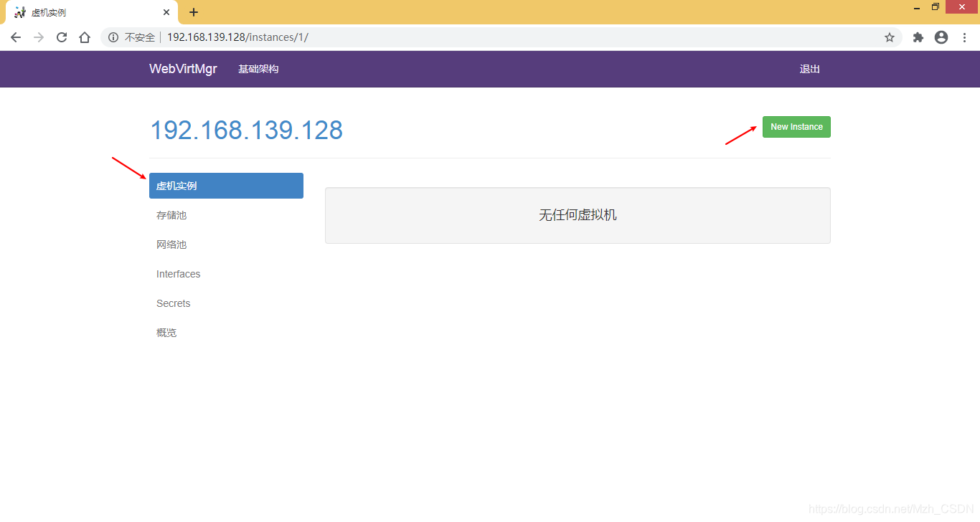Click the not-secure site info icon
The height and width of the screenshot is (522, 980).
[x=113, y=37]
